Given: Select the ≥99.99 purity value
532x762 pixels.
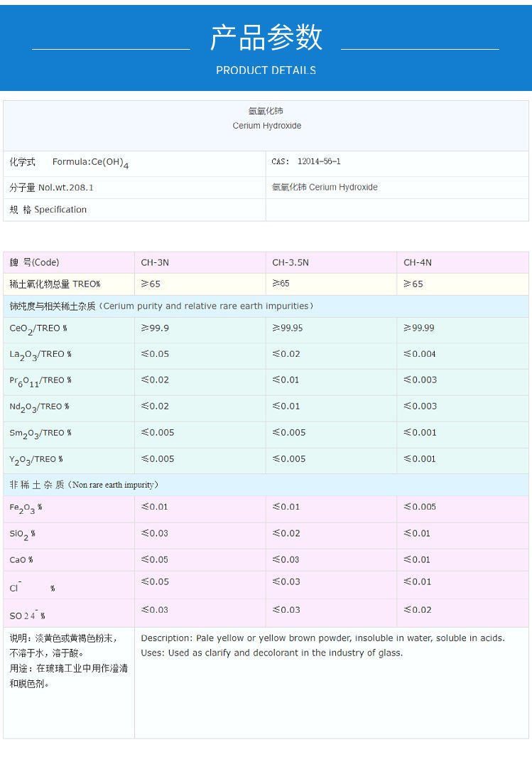Looking at the screenshot, I should click(x=419, y=328).
